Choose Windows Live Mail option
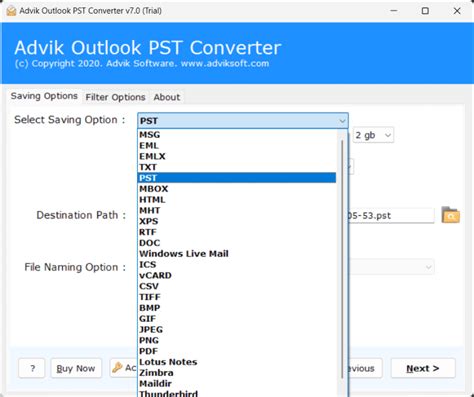The height and width of the screenshot is (397, 474). [x=237, y=254]
